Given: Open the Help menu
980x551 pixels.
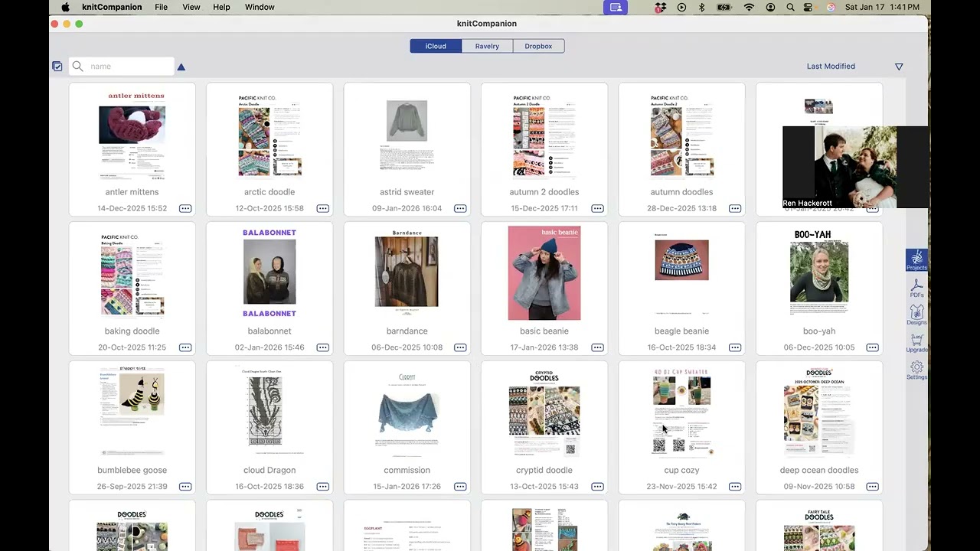Looking at the screenshot, I should tap(221, 7).
